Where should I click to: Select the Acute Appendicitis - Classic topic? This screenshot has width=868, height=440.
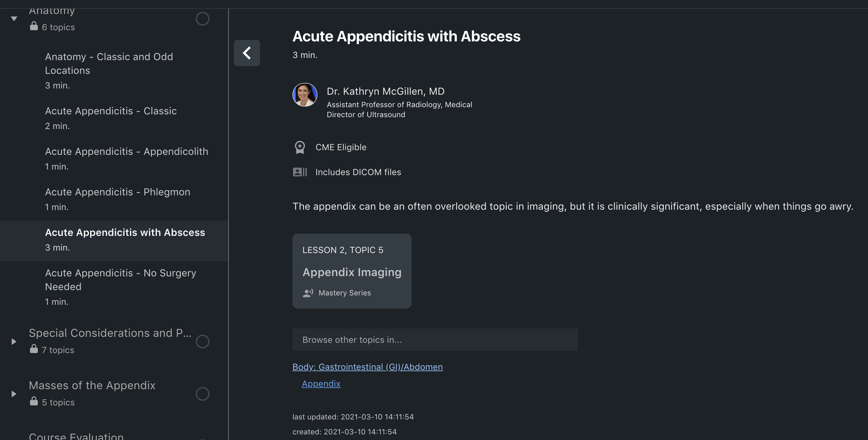[110, 111]
